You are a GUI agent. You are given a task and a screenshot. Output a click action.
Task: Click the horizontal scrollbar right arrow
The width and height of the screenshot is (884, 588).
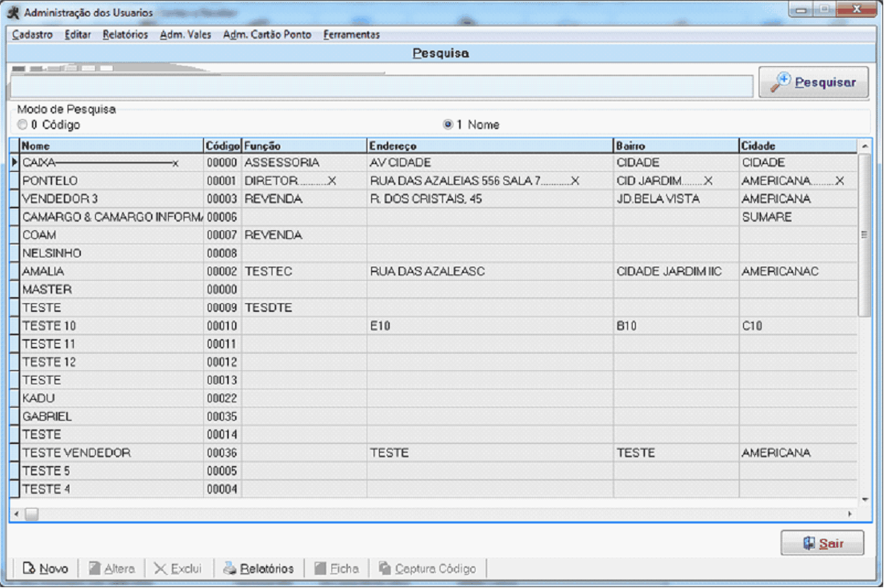tap(849, 514)
